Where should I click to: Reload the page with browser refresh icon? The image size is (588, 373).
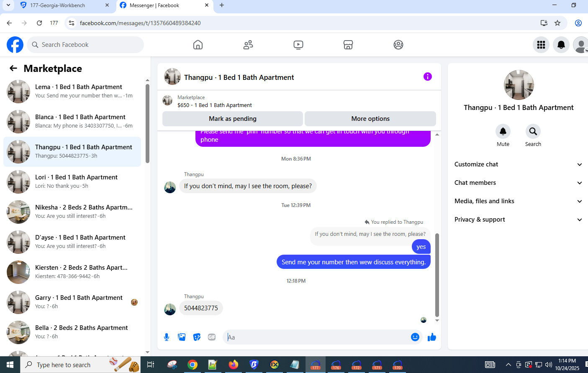tap(39, 23)
